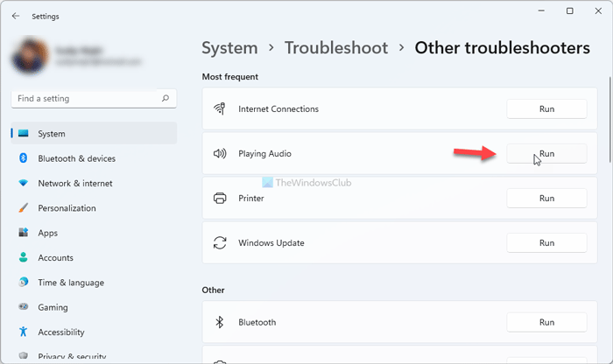Click the Gaming controller icon
Screen dimensions: 613x364
[23, 307]
